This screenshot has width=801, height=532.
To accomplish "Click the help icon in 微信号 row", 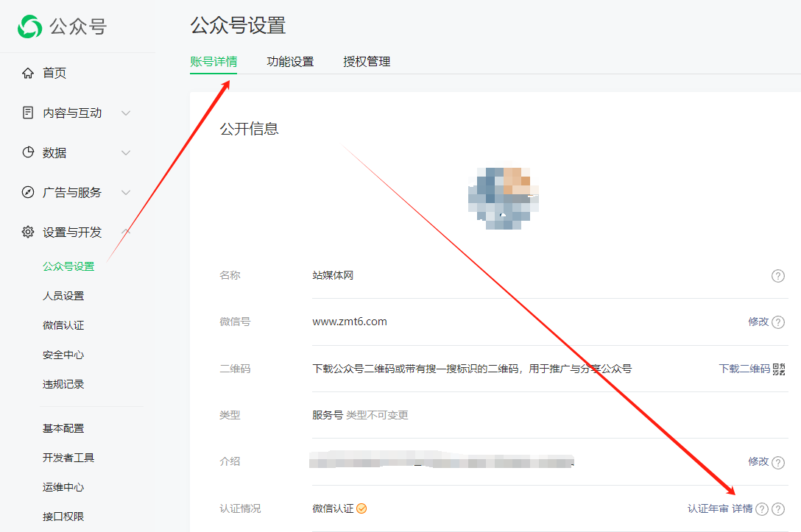I will coord(778,322).
